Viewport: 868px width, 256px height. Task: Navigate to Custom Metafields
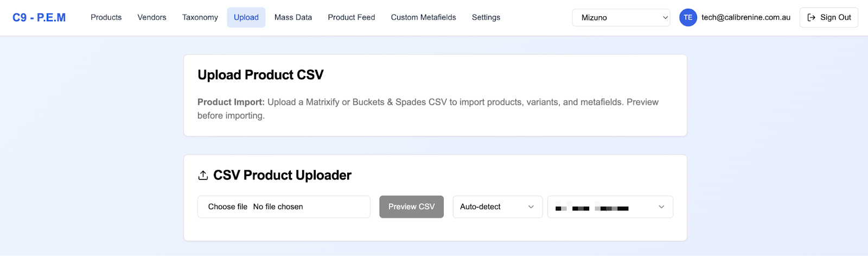[423, 17]
